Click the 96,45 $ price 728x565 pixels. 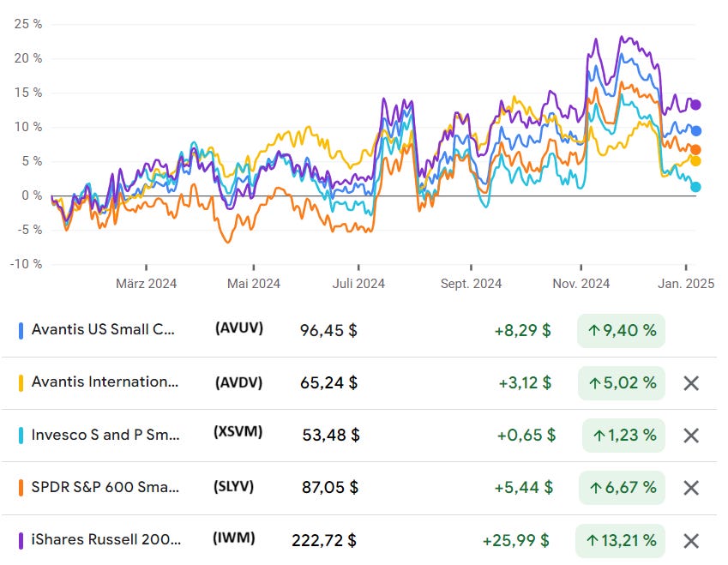tap(328, 331)
